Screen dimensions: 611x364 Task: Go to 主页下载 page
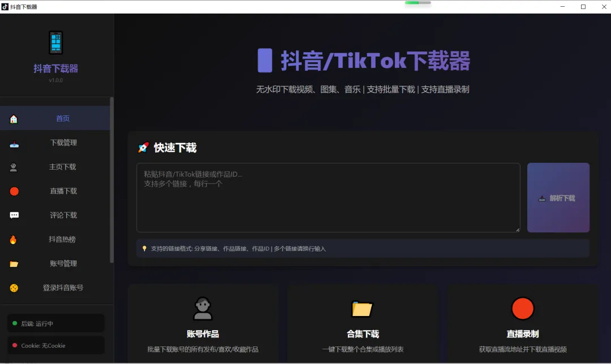(x=55, y=167)
